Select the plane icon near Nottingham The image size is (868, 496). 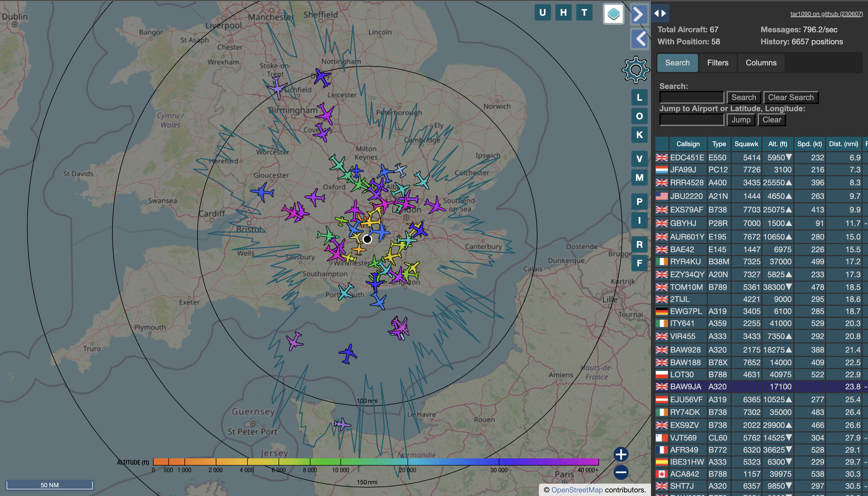321,77
